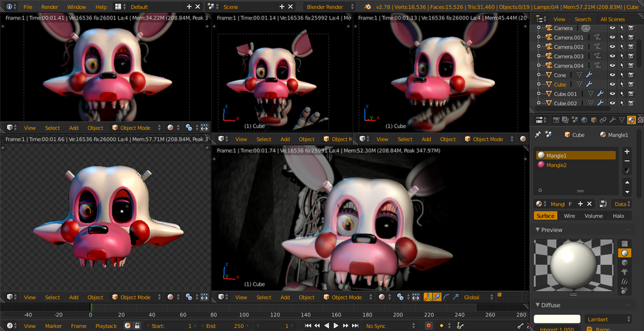Collapse the Diffuse panel
This screenshot has width=644, height=331.
coord(538,305)
